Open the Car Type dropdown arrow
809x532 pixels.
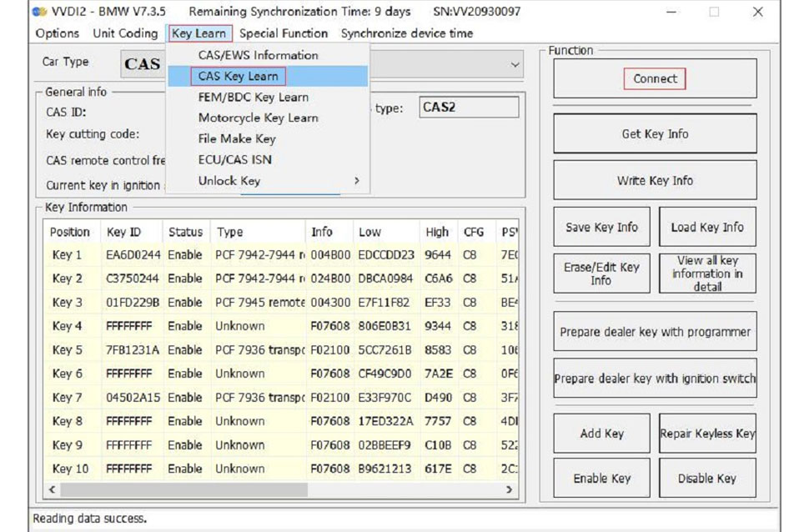pyautogui.click(x=515, y=64)
